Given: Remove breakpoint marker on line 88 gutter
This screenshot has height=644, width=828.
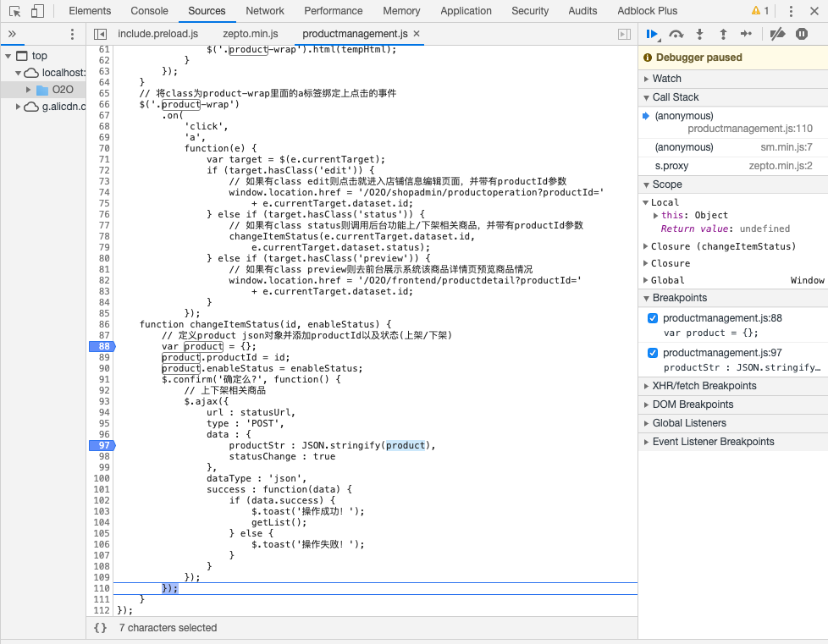Looking at the screenshot, I should 101,346.
